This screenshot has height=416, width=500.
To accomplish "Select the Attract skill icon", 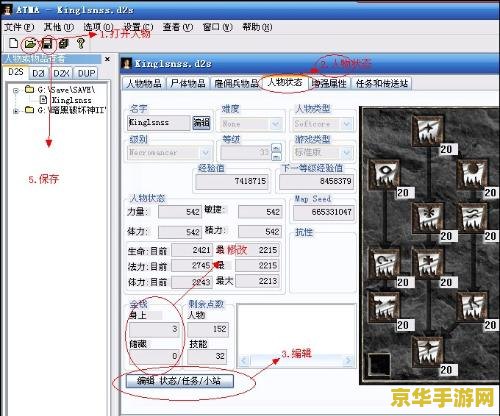I will tap(385, 306).
